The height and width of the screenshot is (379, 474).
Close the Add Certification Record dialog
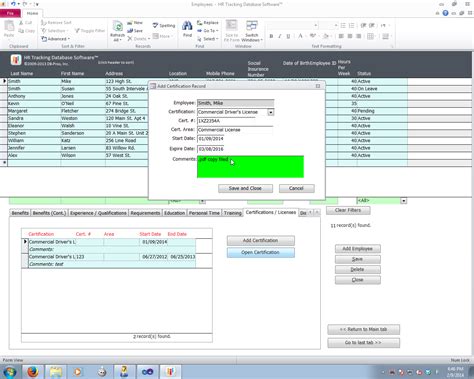[318, 86]
